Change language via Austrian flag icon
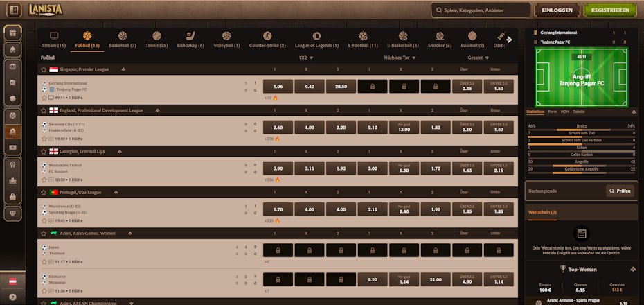Image resolution: width=644 pixels, height=305 pixels. pos(12,282)
